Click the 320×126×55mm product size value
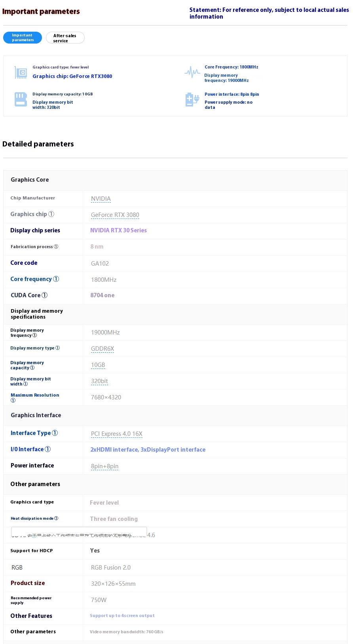Viewport: 353px width, 644px height. 113,584
